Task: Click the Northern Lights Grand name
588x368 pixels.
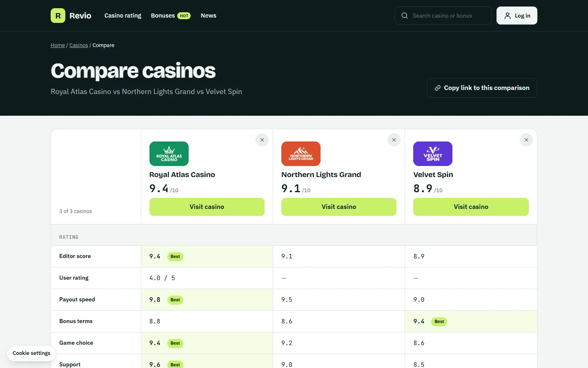Action: click(x=321, y=175)
